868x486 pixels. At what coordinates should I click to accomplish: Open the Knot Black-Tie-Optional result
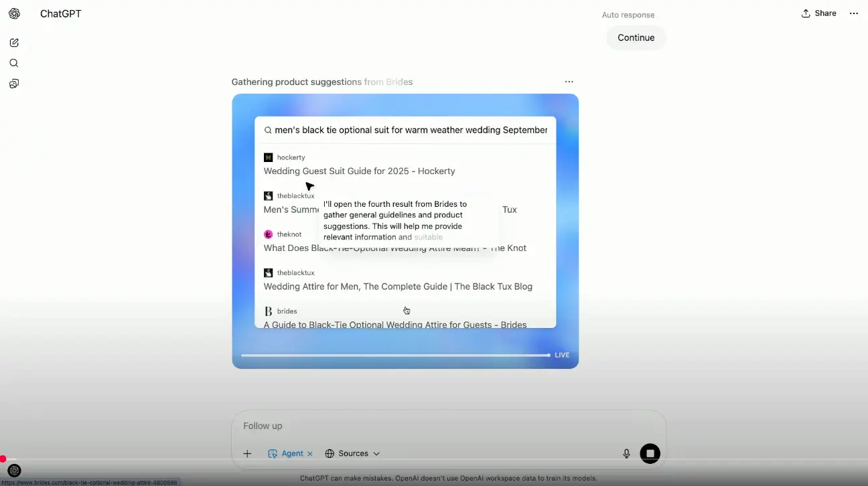pos(394,248)
